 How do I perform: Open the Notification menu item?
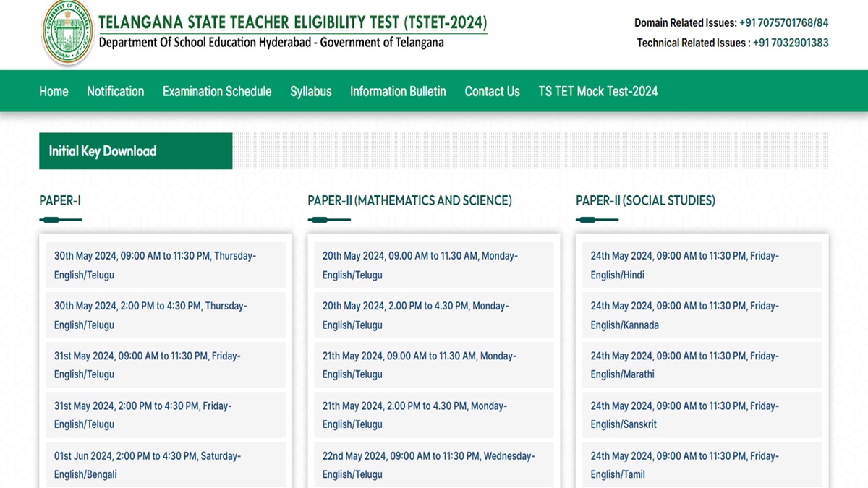pos(115,91)
